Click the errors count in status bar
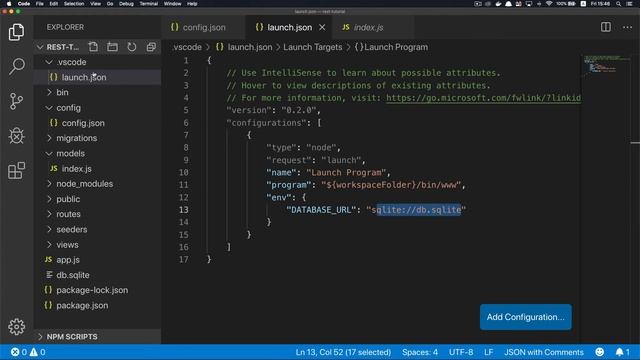The height and width of the screenshot is (360, 640). pyautogui.click(x=19, y=352)
